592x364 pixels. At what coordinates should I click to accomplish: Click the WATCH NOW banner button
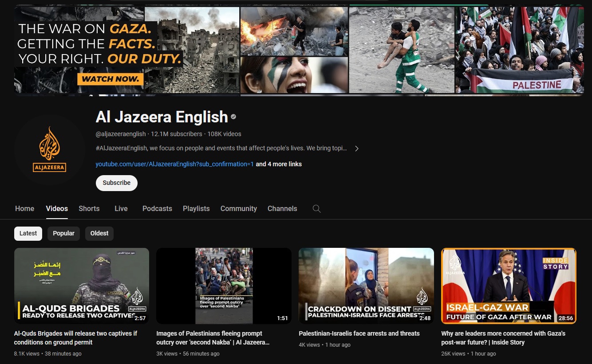(111, 79)
